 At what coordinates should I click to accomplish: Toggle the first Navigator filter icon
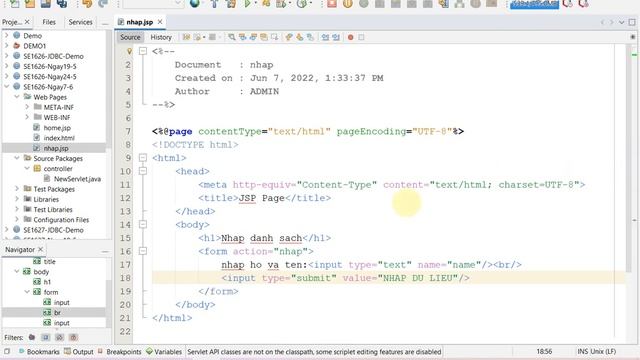coord(32,338)
